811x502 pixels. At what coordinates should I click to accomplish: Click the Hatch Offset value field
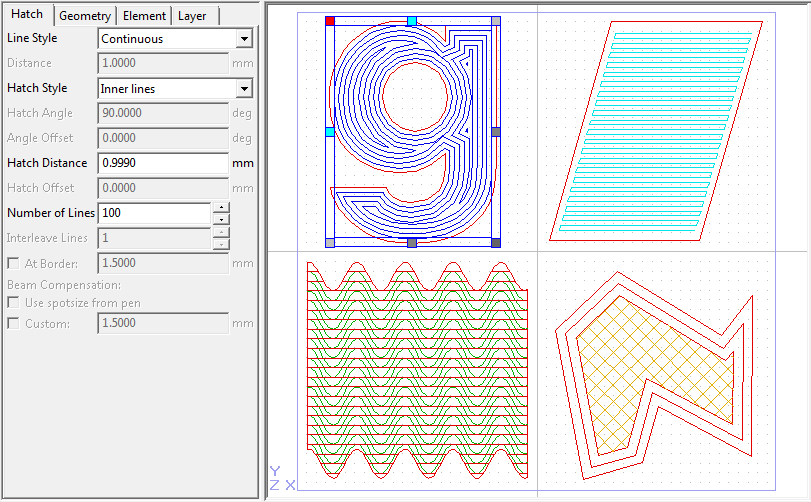[163, 188]
